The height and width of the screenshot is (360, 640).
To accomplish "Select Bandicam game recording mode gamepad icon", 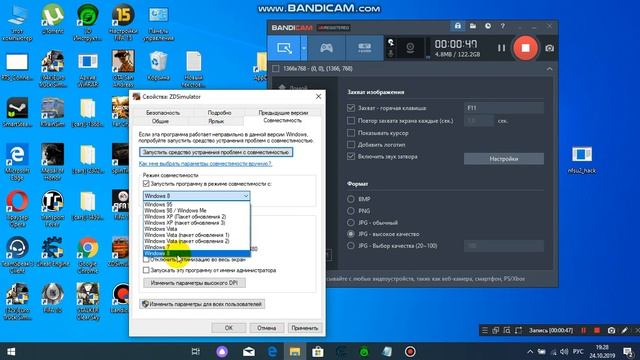I will click(x=326, y=48).
